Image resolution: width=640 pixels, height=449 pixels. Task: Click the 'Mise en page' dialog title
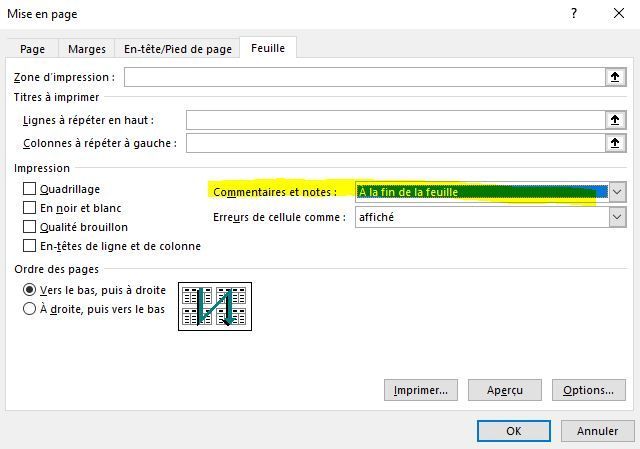pyautogui.click(x=42, y=14)
